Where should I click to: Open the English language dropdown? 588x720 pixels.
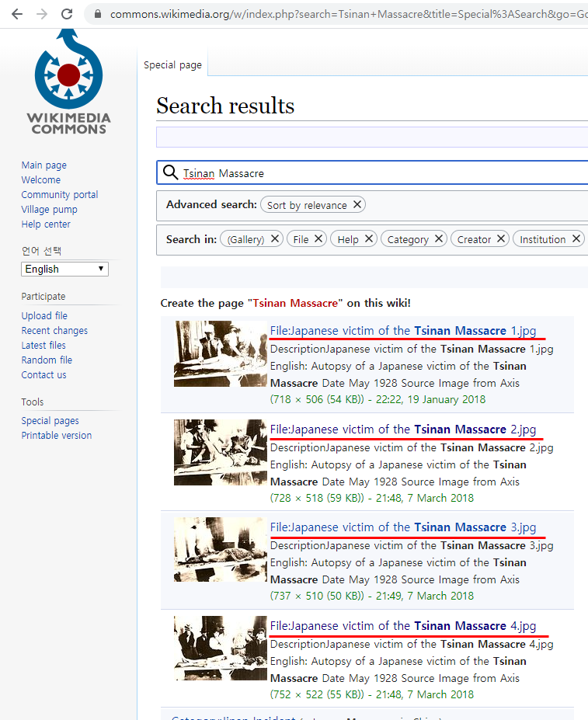pos(64,269)
